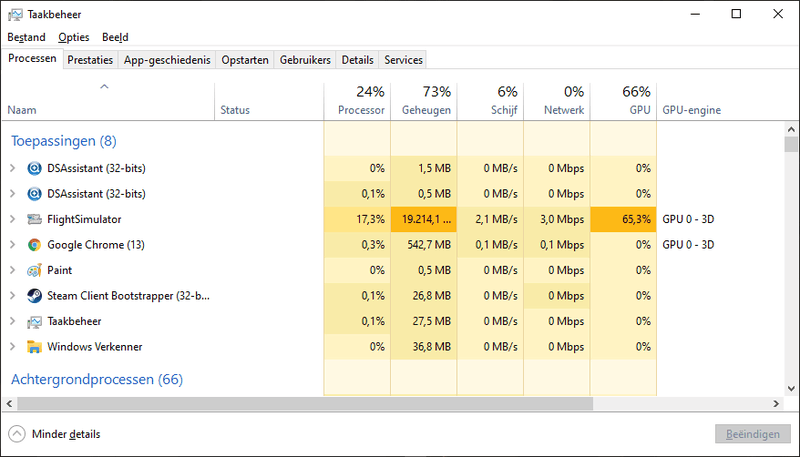The image size is (800, 457).
Task: Sort by Naam column header
Action: [x=107, y=101]
